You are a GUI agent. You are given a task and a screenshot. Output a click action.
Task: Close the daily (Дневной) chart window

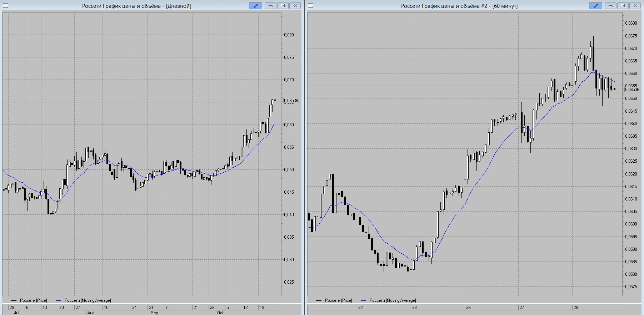[x=295, y=6]
